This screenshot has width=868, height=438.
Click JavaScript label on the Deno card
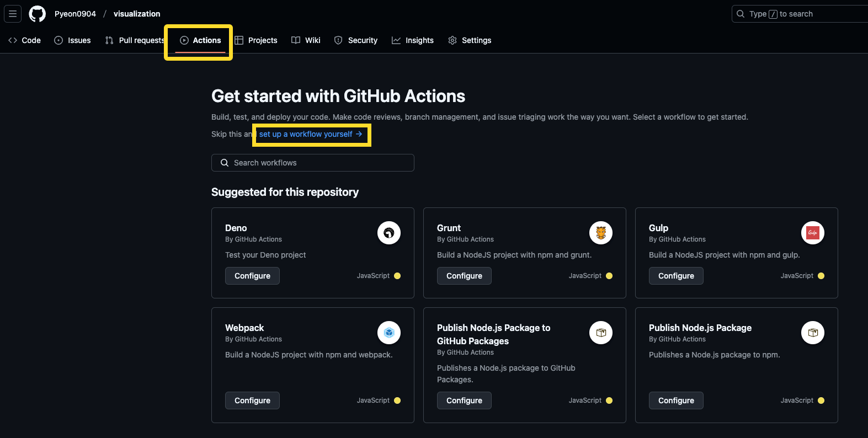coord(373,276)
